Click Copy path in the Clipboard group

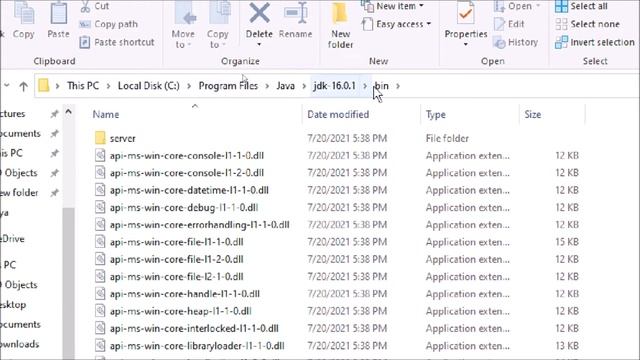tap(109, 24)
